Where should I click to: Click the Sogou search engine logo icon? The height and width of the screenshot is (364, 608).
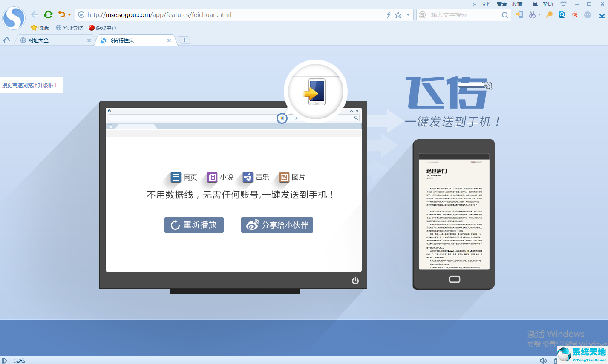click(x=422, y=15)
